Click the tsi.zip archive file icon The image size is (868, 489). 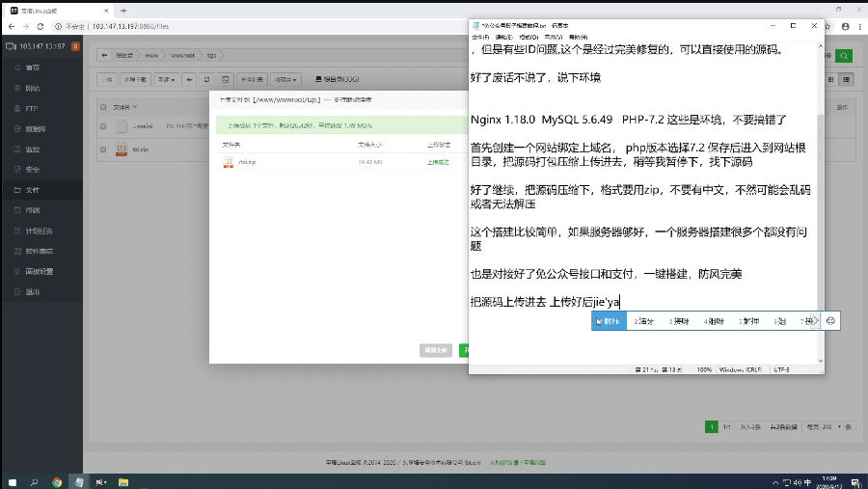point(122,149)
